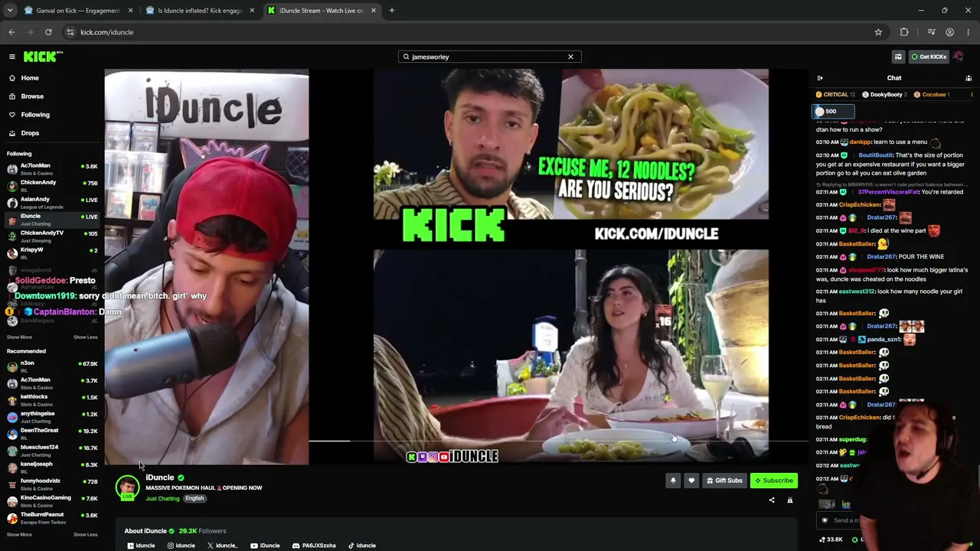980x551 pixels.
Task: Click iDuncle's live profile avatar
Action: 127,487
